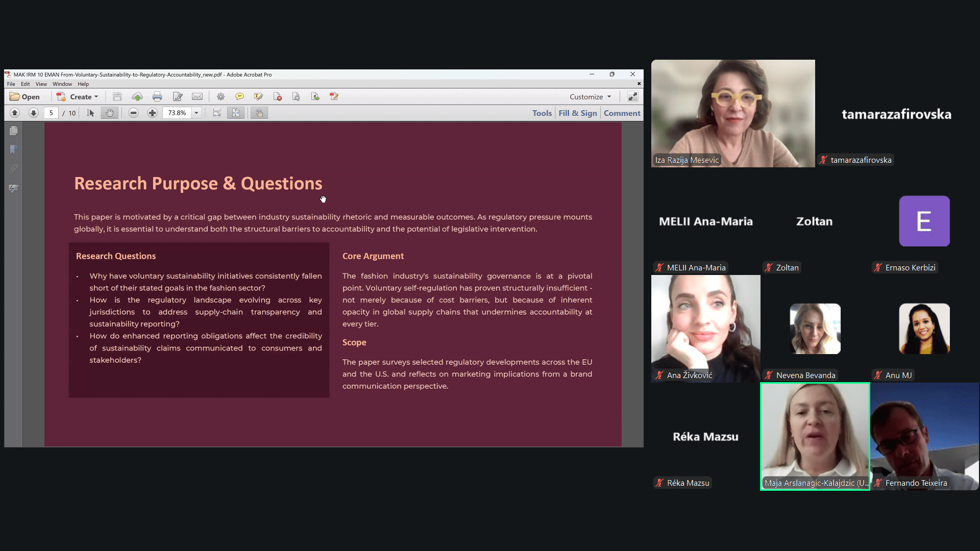Viewport: 980px width, 551px height.
Task: Go to next page with down arrow
Action: pyautogui.click(x=33, y=113)
